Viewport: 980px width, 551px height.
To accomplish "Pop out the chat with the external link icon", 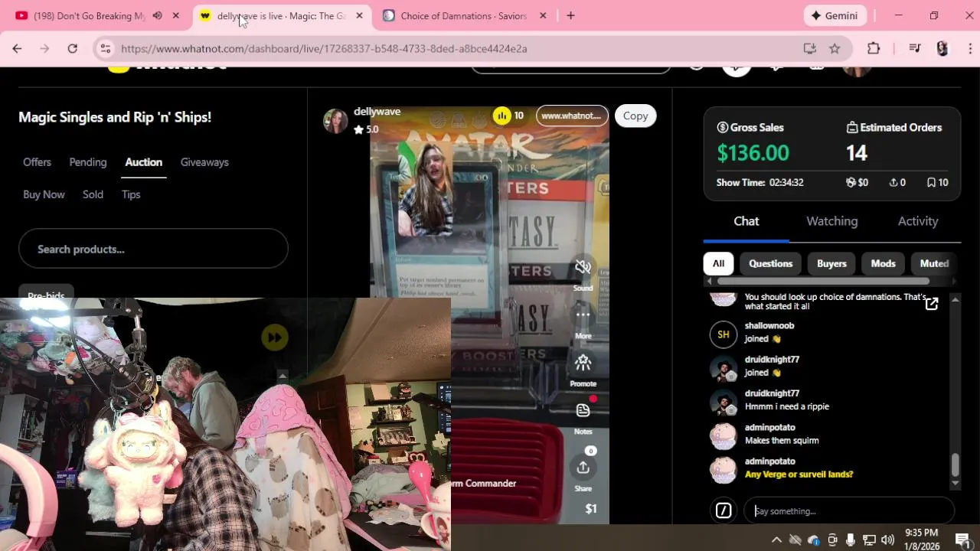I will coord(932,304).
